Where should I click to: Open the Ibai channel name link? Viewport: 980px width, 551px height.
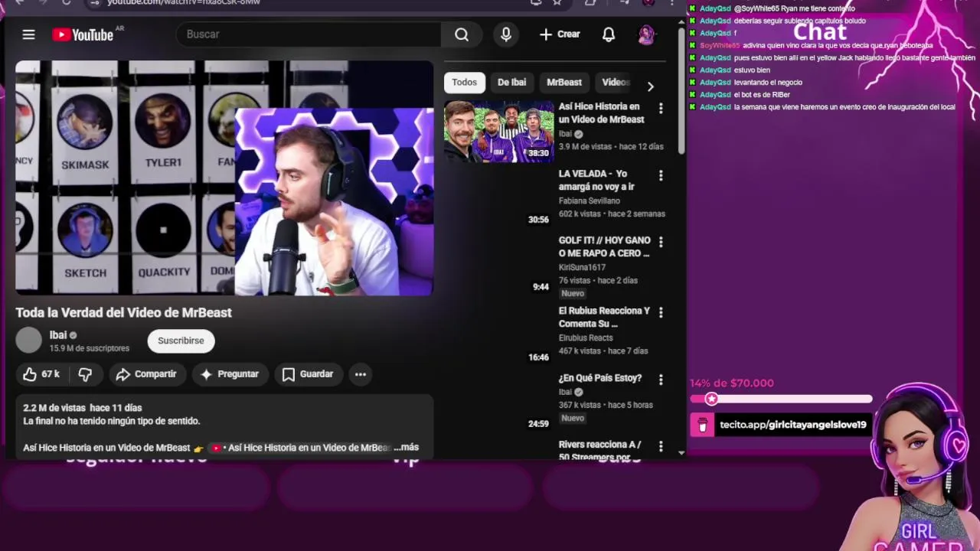tap(58, 335)
